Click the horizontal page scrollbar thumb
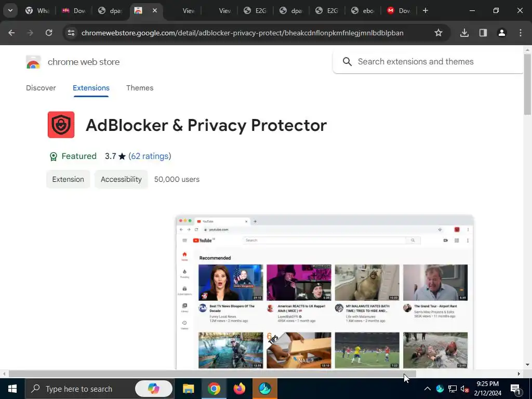532x399 pixels. tap(212, 374)
